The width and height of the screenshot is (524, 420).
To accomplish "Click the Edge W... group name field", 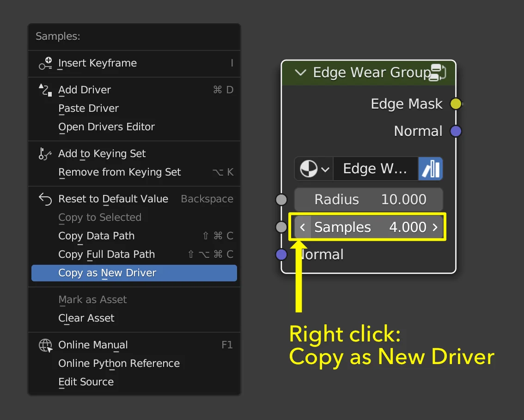I will click(x=375, y=169).
